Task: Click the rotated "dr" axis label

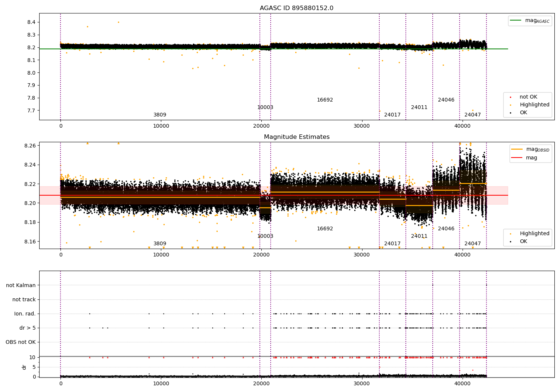Action: coord(24,367)
